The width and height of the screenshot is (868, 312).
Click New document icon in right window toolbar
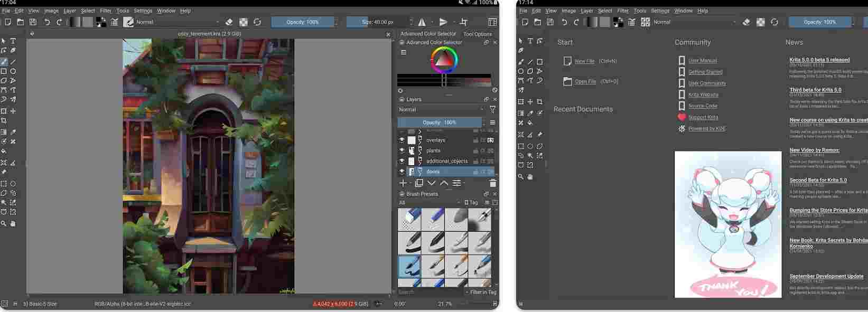(525, 22)
